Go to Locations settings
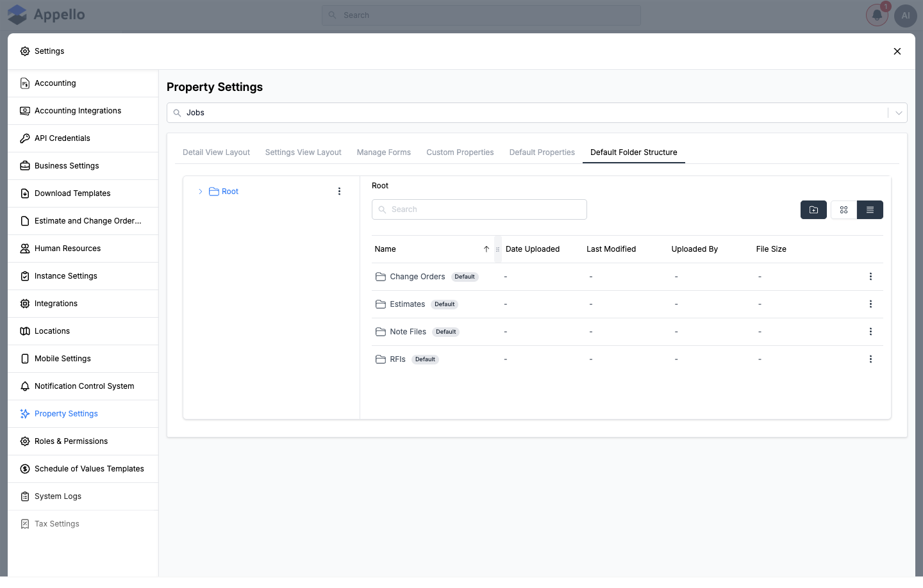Viewport: 923px width, 588px height. (83, 331)
